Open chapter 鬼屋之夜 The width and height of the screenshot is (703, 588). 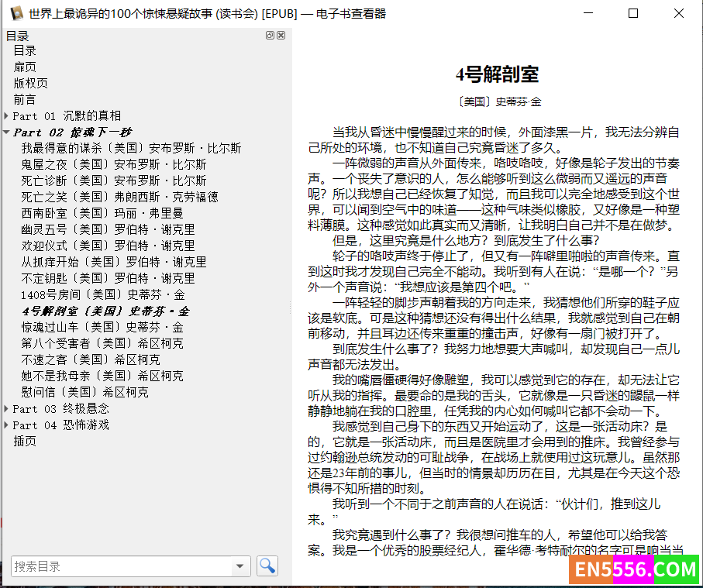pos(113,164)
